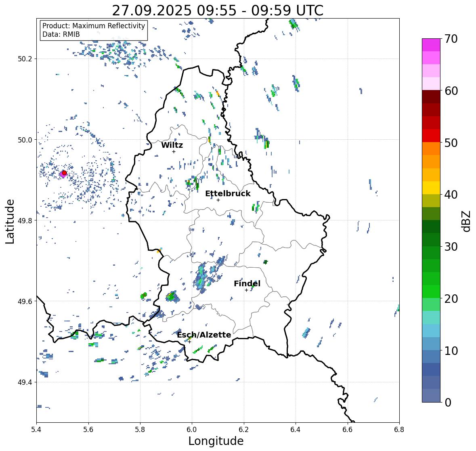This screenshot has height=451, width=476.
Task: Click the Latitude axis label
Action: tap(10, 221)
